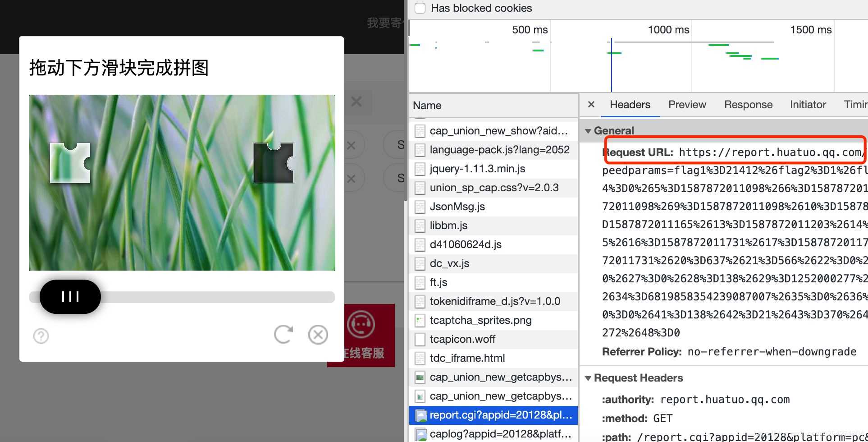This screenshot has height=442, width=868.
Task: Click the Name column header
Action: point(493,106)
